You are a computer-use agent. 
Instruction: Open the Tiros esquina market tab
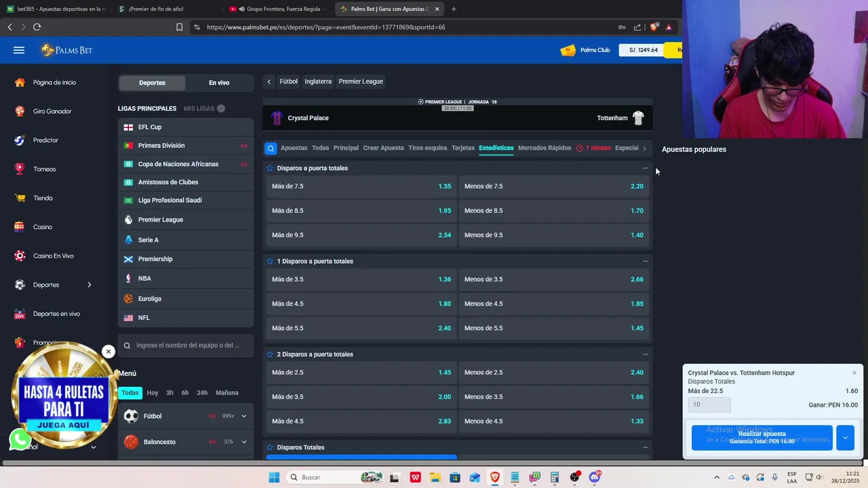click(x=427, y=148)
